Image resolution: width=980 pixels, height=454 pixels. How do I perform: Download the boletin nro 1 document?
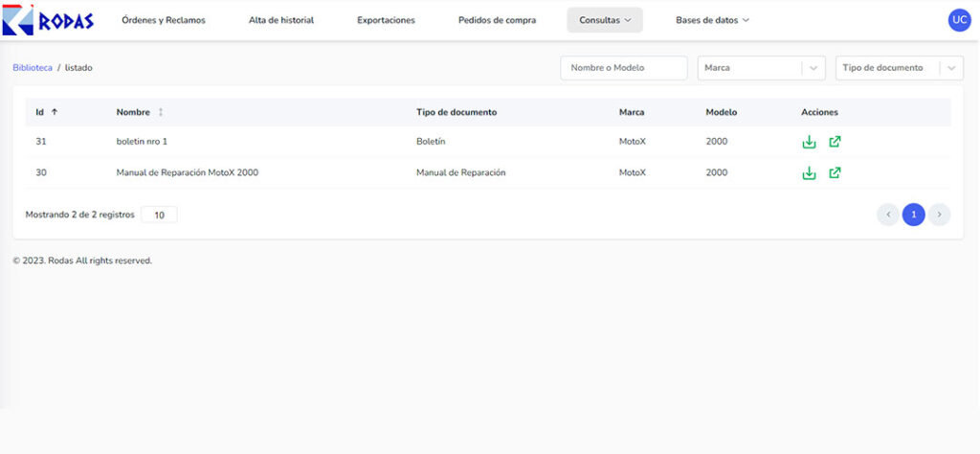click(809, 142)
